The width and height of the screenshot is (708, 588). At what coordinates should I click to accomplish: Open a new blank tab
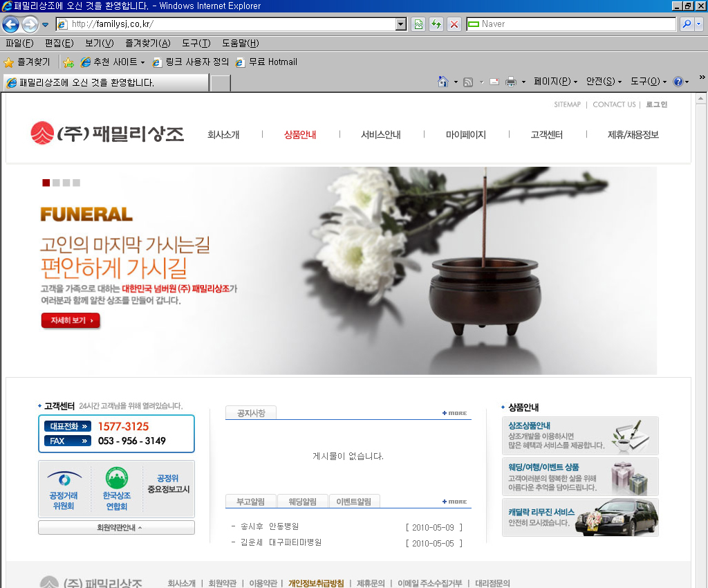[221, 83]
